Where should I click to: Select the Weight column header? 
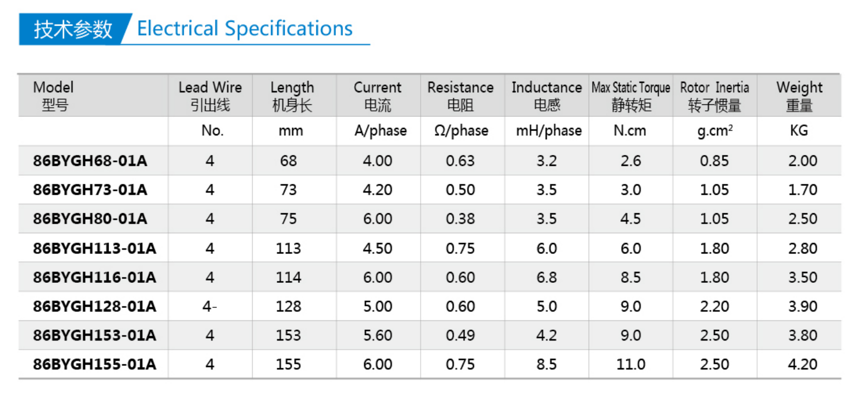tap(799, 95)
